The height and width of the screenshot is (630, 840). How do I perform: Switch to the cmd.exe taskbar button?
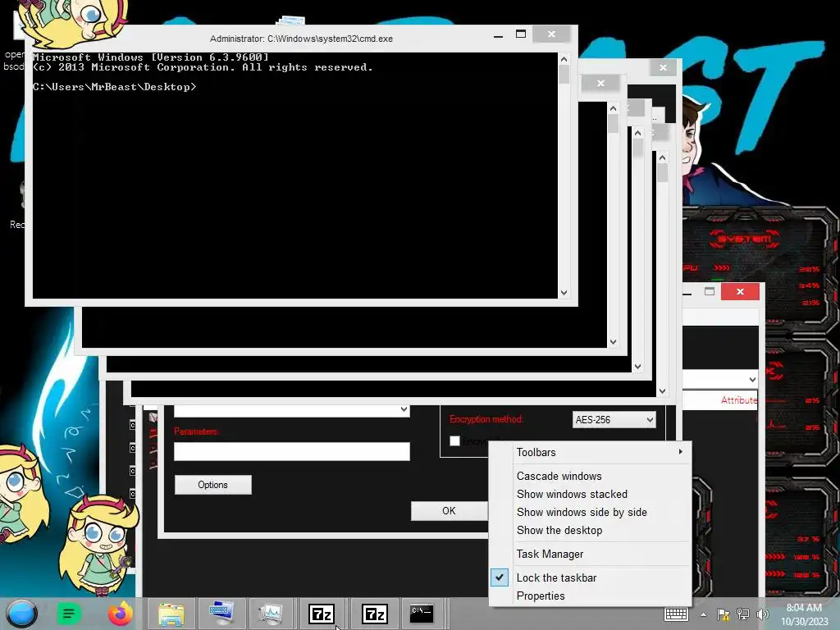point(422,614)
